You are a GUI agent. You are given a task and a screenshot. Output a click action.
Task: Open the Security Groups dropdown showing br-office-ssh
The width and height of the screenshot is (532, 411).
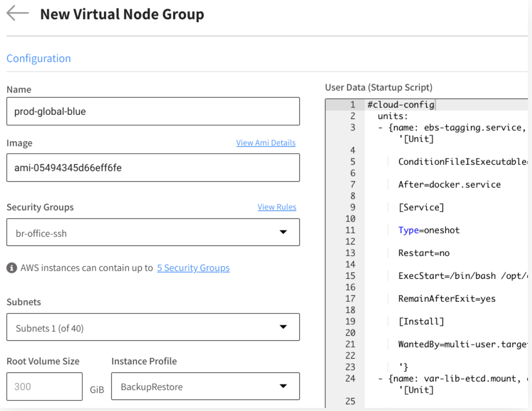(x=153, y=233)
